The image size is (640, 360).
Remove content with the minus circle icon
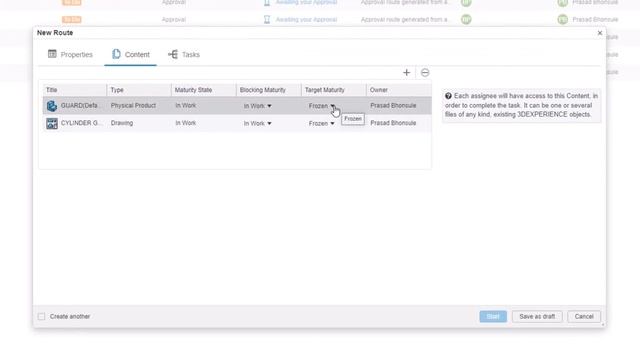[x=425, y=73]
